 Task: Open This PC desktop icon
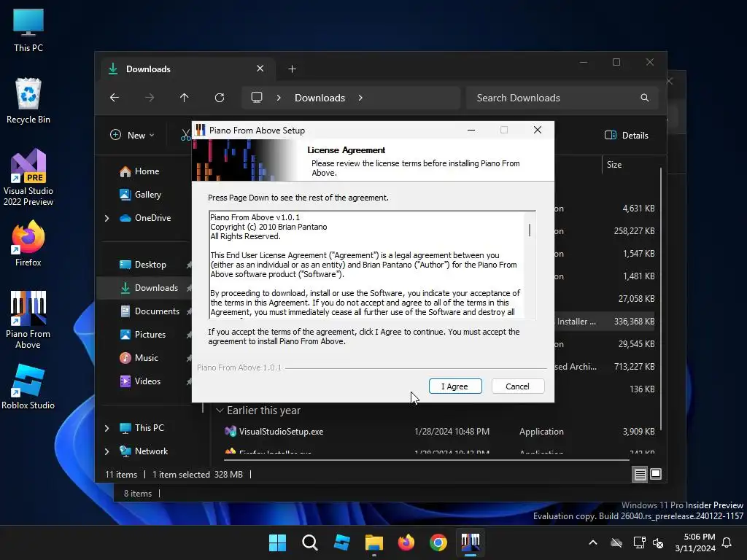[x=28, y=30]
